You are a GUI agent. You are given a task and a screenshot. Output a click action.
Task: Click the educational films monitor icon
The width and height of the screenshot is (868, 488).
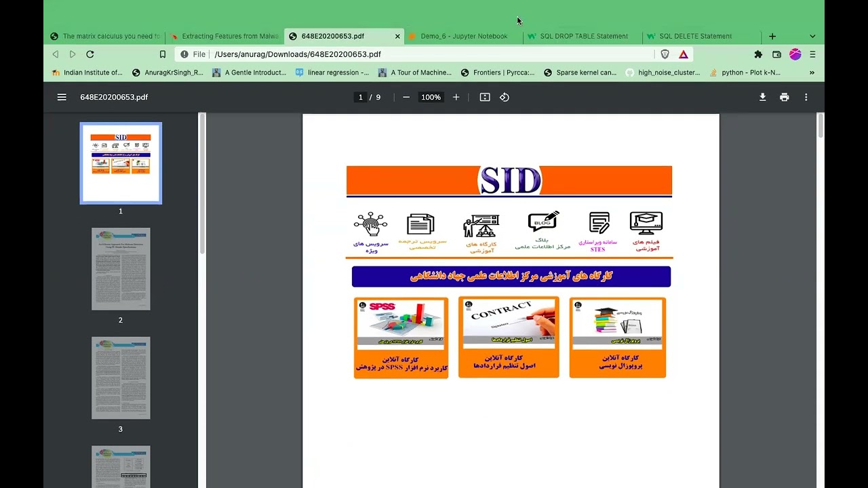click(646, 223)
